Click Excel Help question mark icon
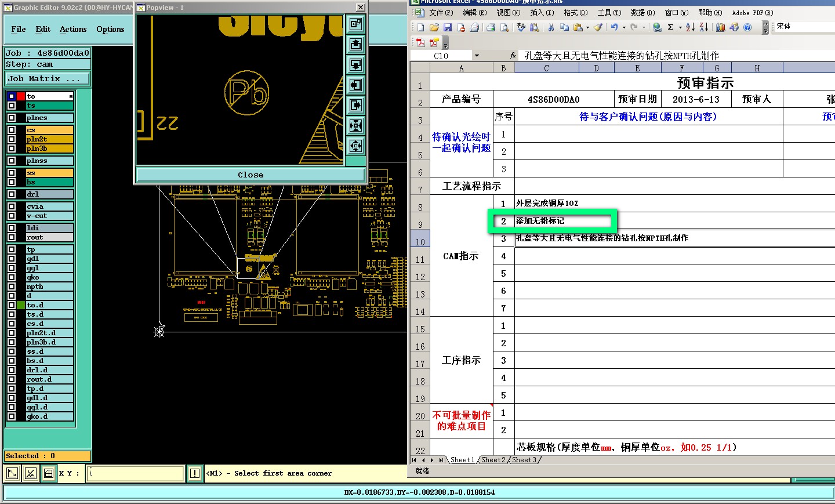This screenshot has width=835, height=504. pos(747,27)
